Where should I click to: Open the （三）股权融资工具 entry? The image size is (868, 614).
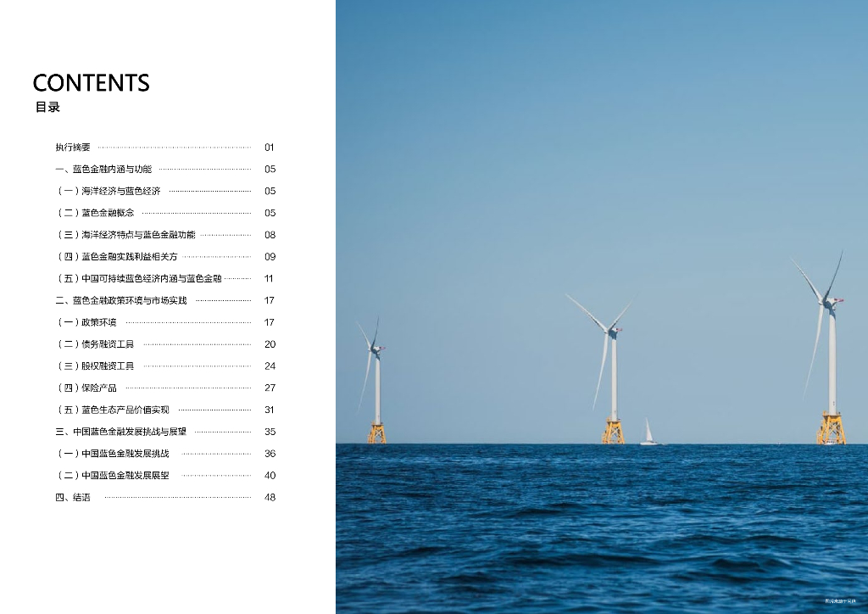[x=95, y=366]
